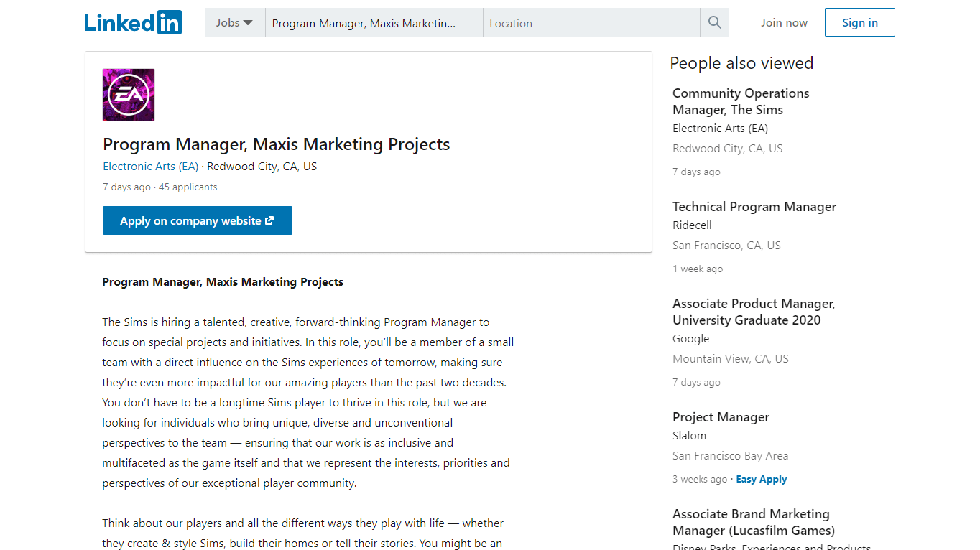Click the "45 applicants" text
The width and height of the screenshot is (980, 550).
point(188,187)
